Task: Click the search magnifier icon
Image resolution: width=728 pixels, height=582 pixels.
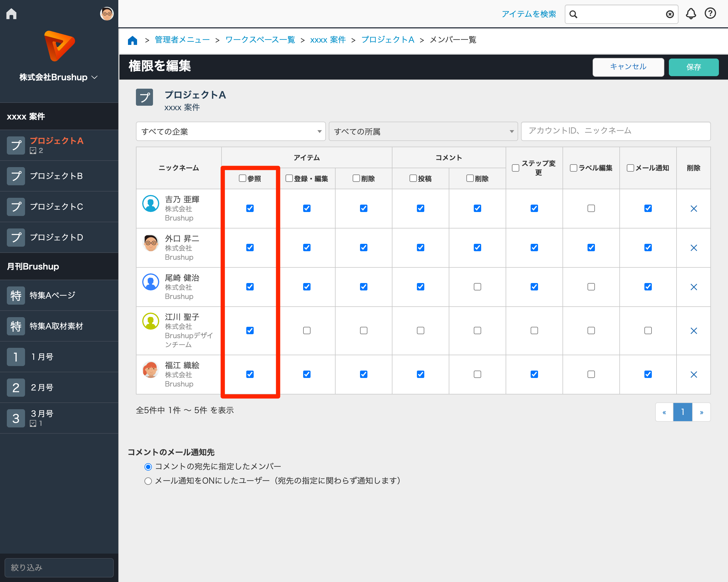Action: 573,14
